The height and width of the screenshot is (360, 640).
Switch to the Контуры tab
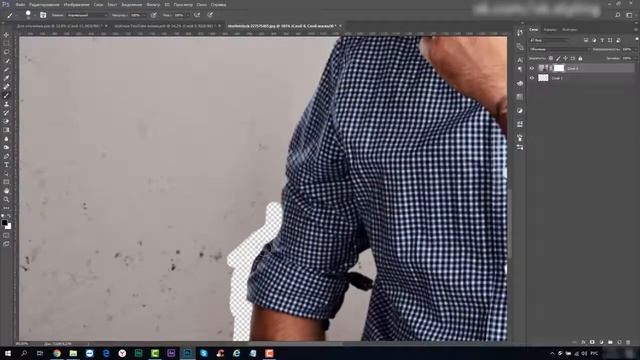[570, 30]
